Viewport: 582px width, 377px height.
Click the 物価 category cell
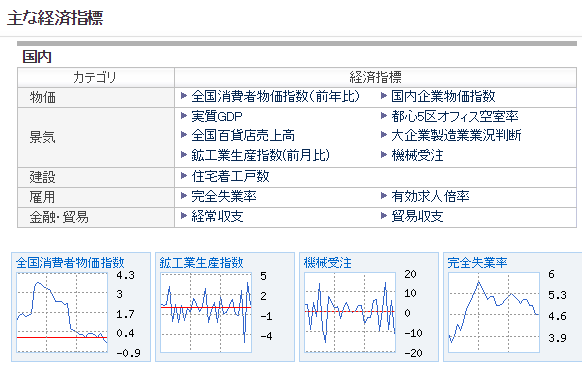click(96, 98)
